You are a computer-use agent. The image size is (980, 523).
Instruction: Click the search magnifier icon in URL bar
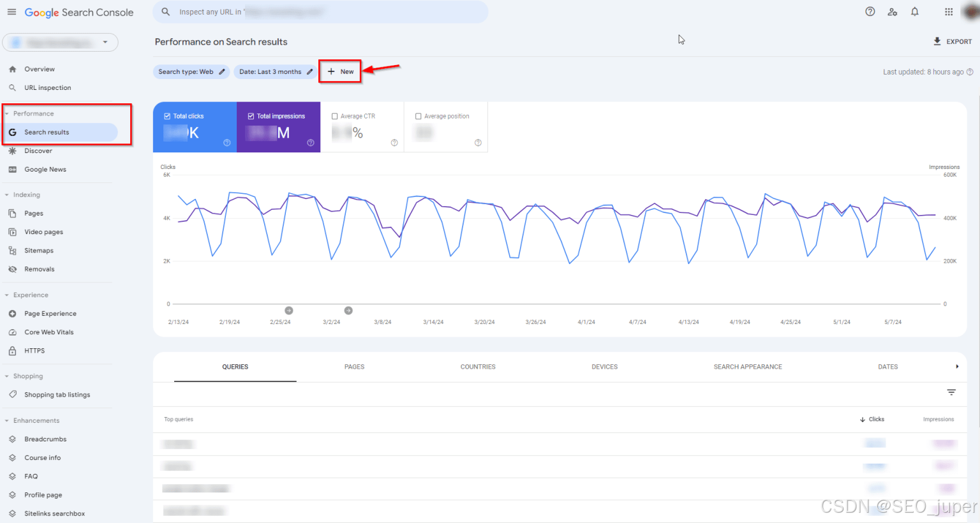(x=166, y=11)
